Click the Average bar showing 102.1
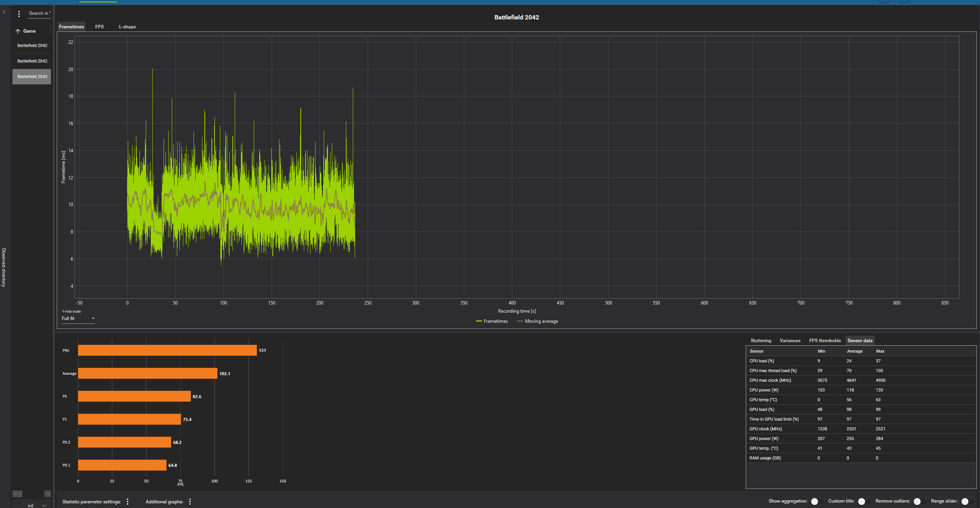This screenshot has height=508, width=980. coord(148,373)
